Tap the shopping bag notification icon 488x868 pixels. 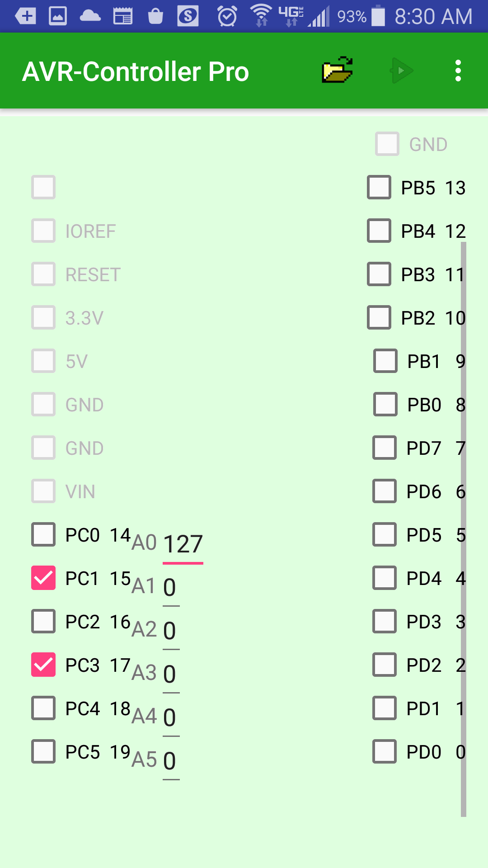[155, 17]
